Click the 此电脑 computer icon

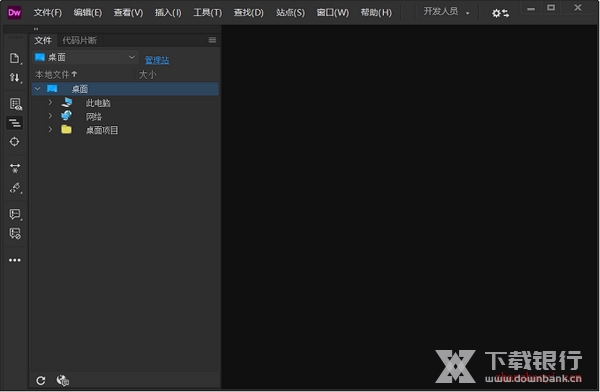67,102
